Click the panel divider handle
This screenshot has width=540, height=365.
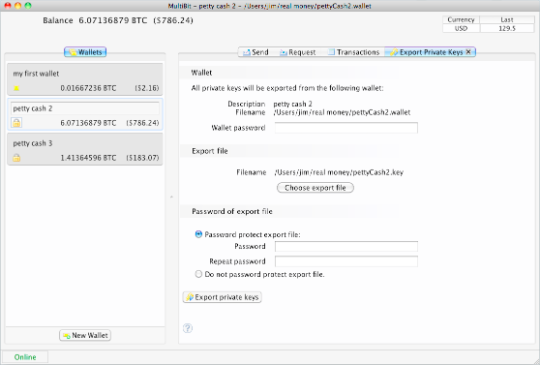click(x=172, y=197)
